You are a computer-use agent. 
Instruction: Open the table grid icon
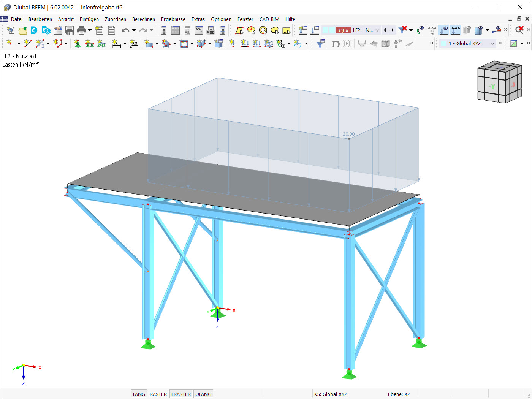click(175, 30)
